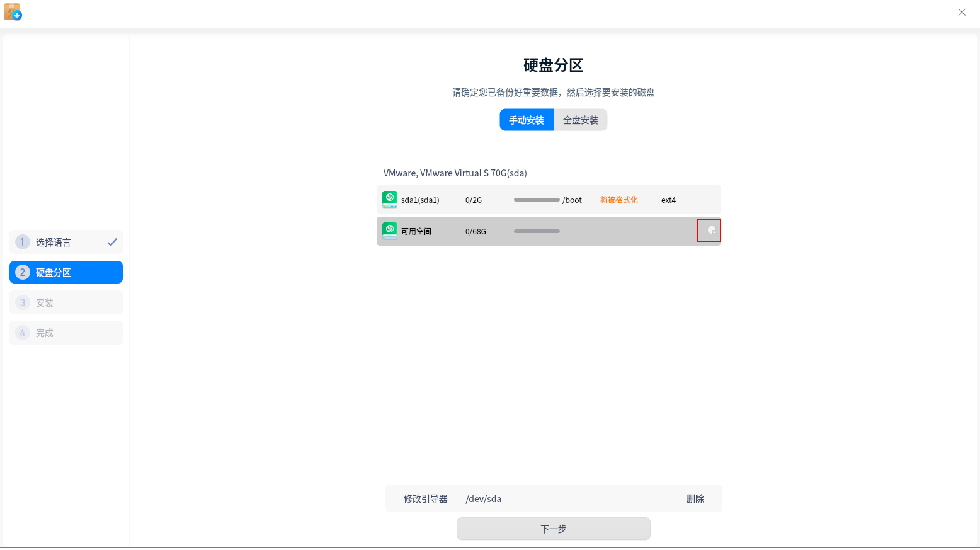This screenshot has height=550, width=980.
Task: Click the /boot mount point text
Action: point(573,200)
